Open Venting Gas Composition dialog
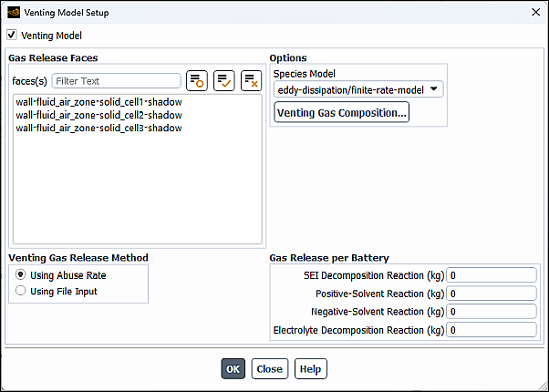The image size is (549, 392). tap(341, 112)
